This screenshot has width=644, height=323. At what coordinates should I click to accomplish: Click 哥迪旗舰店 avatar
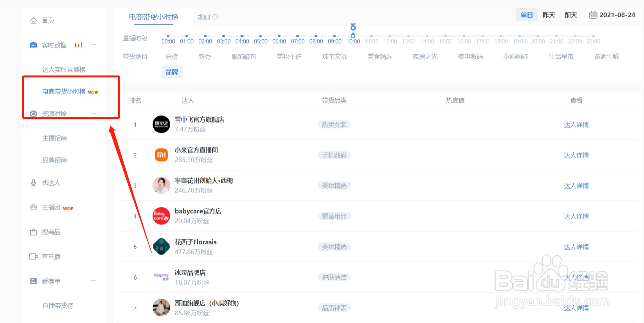pos(161,307)
